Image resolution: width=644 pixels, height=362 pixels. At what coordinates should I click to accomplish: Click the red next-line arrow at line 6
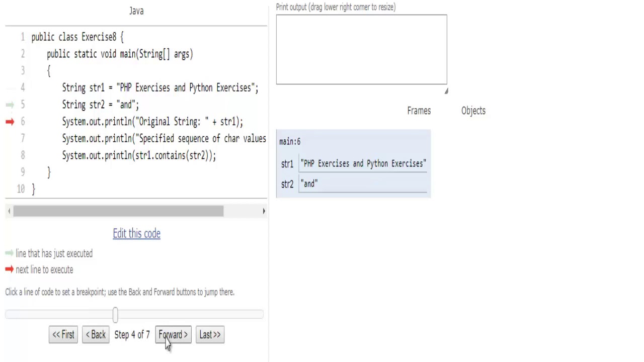[x=10, y=122]
